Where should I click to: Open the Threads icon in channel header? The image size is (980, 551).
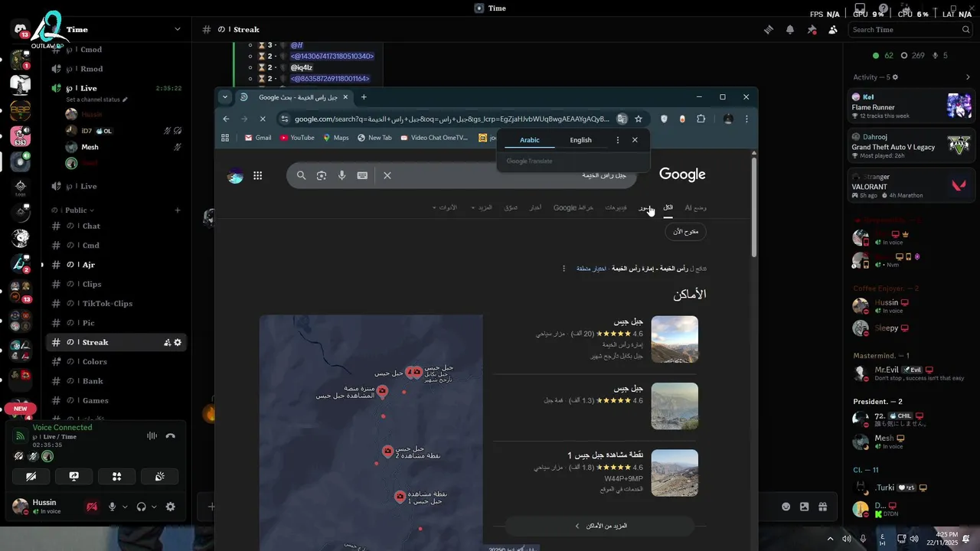point(769,29)
